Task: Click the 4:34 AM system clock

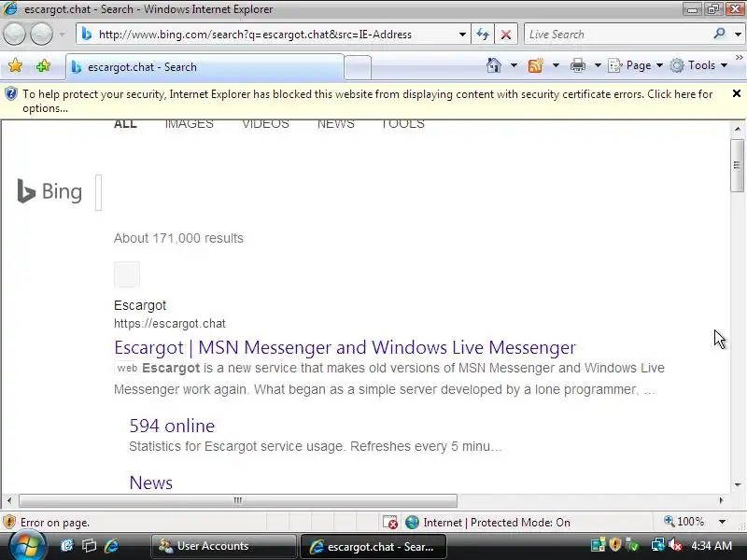Action: pyautogui.click(x=712, y=546)
